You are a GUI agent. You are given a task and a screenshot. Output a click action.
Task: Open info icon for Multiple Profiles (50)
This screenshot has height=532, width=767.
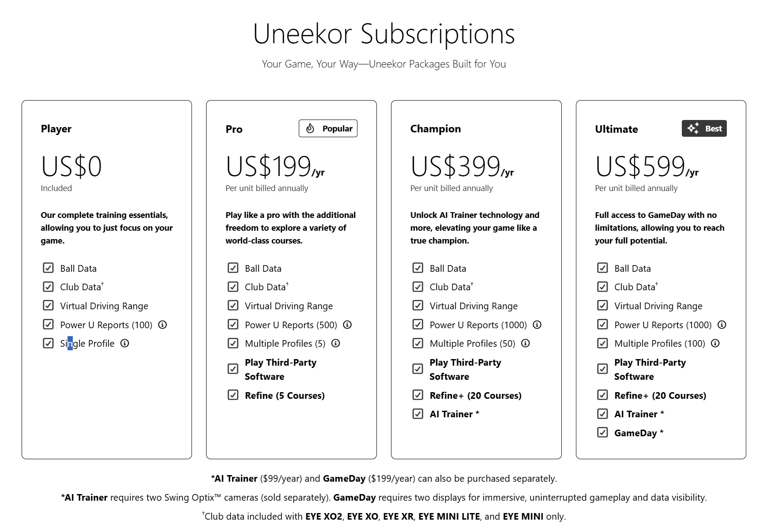[x=526, y=343]
